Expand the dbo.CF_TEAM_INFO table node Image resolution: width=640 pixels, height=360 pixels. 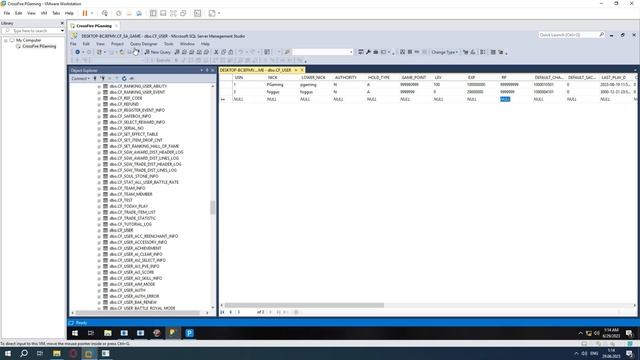99,188
